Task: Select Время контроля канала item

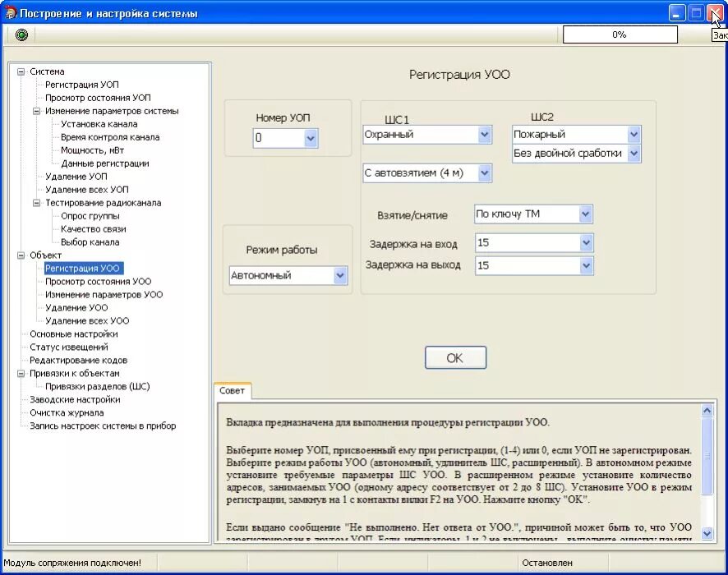Action: click(110, 137)
